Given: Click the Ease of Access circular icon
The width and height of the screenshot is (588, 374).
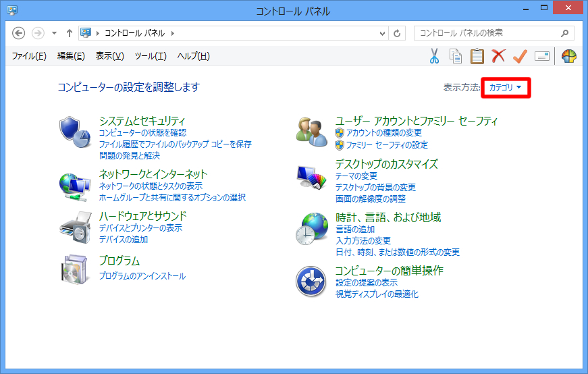Looking at the screenshot, I should pyautogui.click(x=311, y=282).
